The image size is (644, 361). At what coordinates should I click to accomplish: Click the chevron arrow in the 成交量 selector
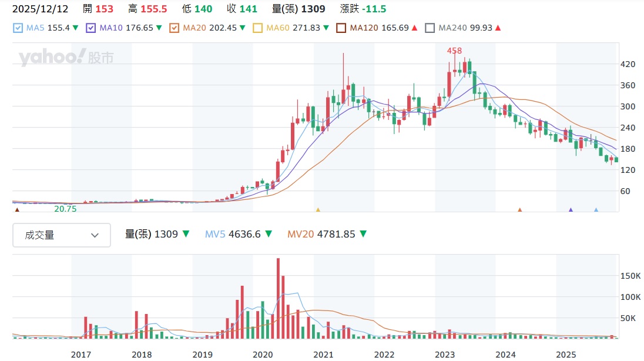pyautogui.click(x=95, y=235)
